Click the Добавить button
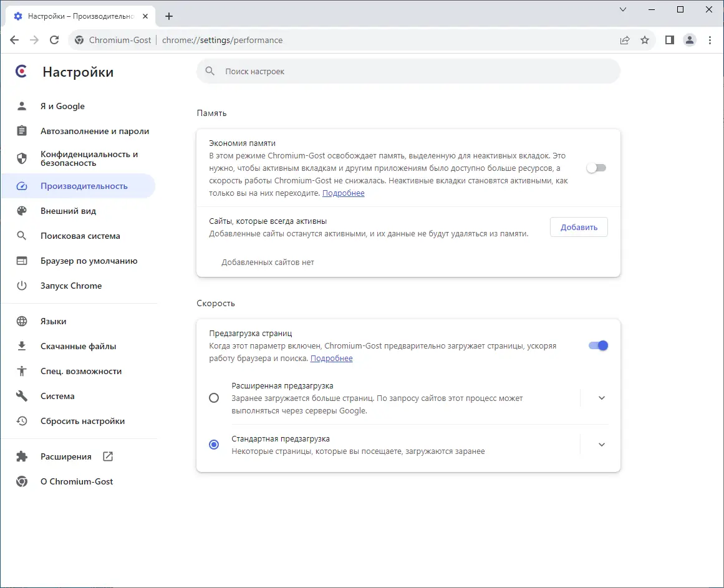Viewport: 724px width, 588px height. 579,227
